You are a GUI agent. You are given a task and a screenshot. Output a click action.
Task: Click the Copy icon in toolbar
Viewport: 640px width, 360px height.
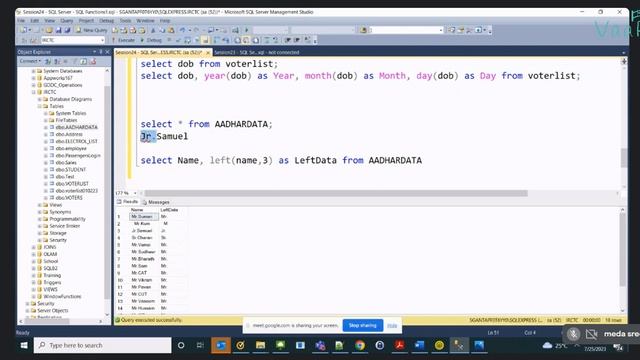(162, 30)
